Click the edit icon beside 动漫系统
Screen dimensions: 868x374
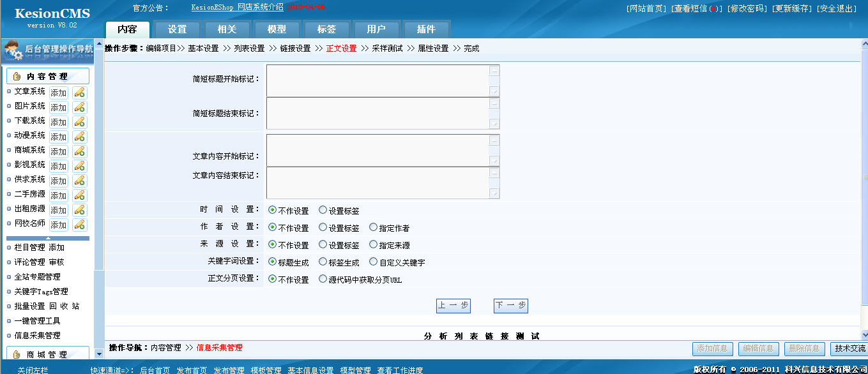(79, 137)
